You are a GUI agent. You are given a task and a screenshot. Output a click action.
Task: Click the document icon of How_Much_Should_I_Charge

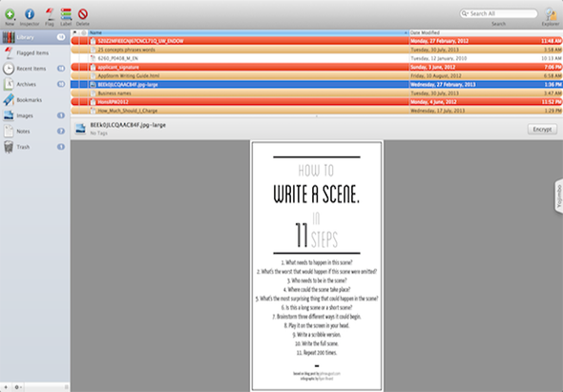tap(93, 111)
